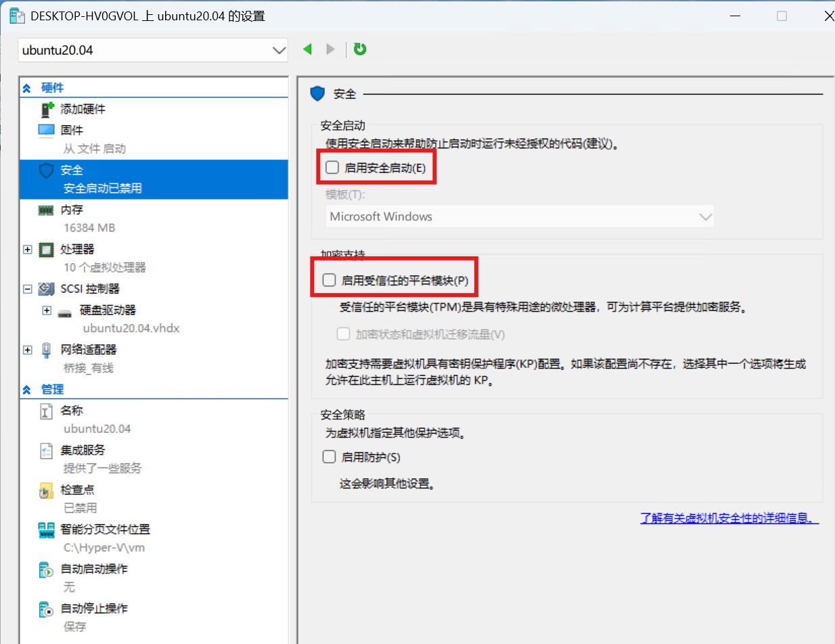
Task: Select 自动启动操作 item
Action: point(93,569)
